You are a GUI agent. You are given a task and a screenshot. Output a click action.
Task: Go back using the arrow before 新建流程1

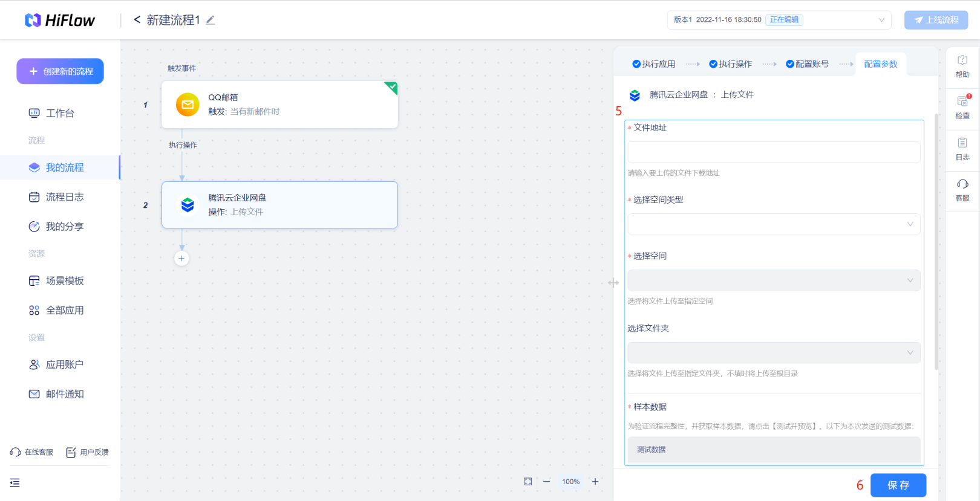[x=137, y=20]
